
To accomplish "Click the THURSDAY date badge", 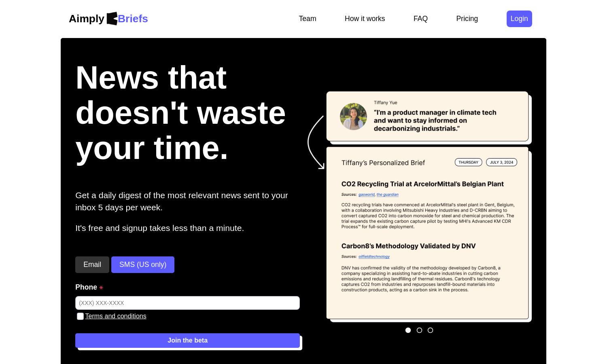I will pos(468,162).
